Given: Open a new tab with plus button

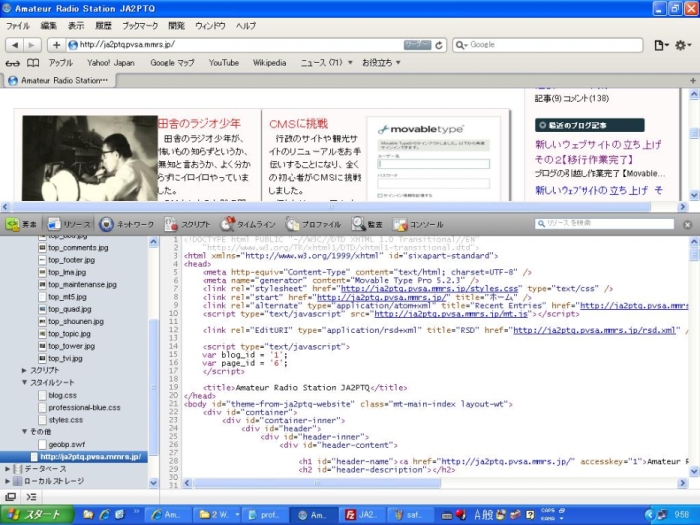Looking at the screenshot, I should point(692,80).
